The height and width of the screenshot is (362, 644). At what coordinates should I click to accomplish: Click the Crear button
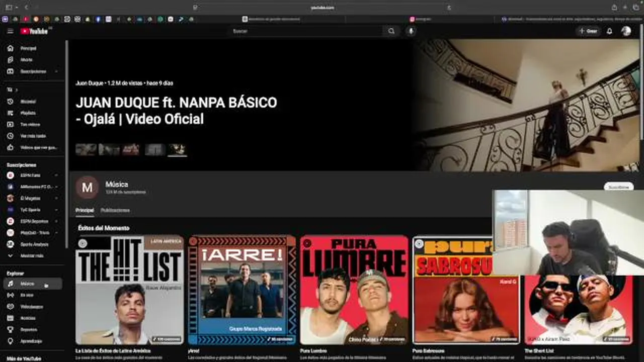click(x=588, y=31)
